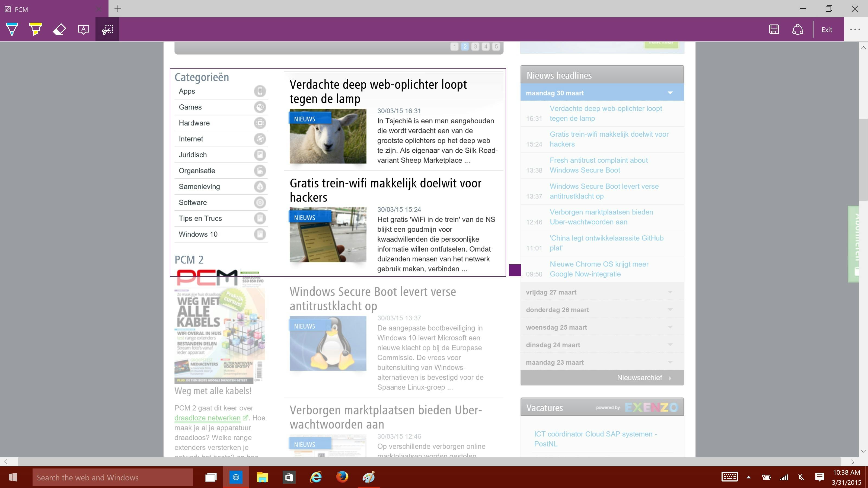Image resolution: width=868 pixels, height=488 pixels.
Task: Open the Windows Store from the taskbar
Action: coord(289,477)
